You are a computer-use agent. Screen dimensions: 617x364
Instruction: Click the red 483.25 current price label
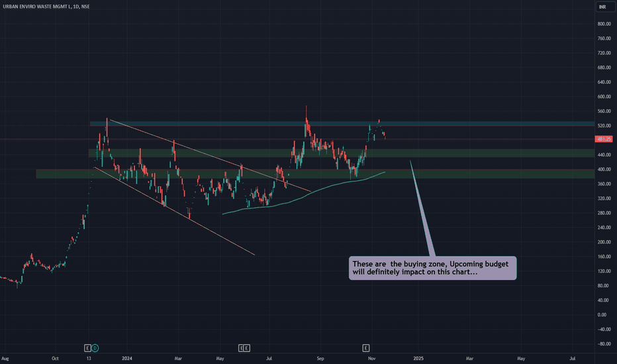(x=604, y=139)
